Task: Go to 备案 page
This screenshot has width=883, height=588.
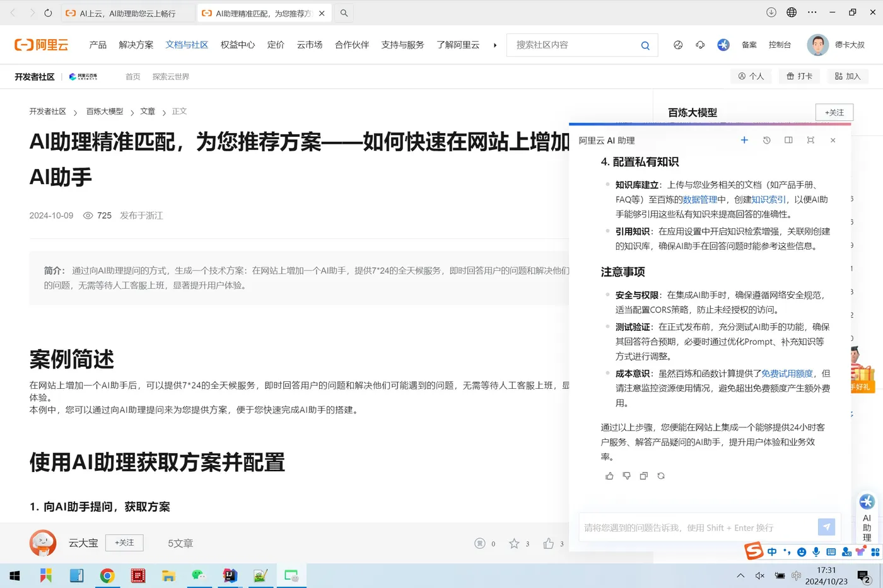Action: click(x=749, y=45)
